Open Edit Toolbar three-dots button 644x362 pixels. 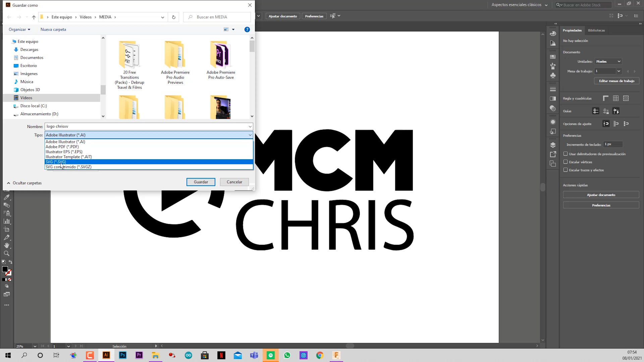tap(6, 305)
